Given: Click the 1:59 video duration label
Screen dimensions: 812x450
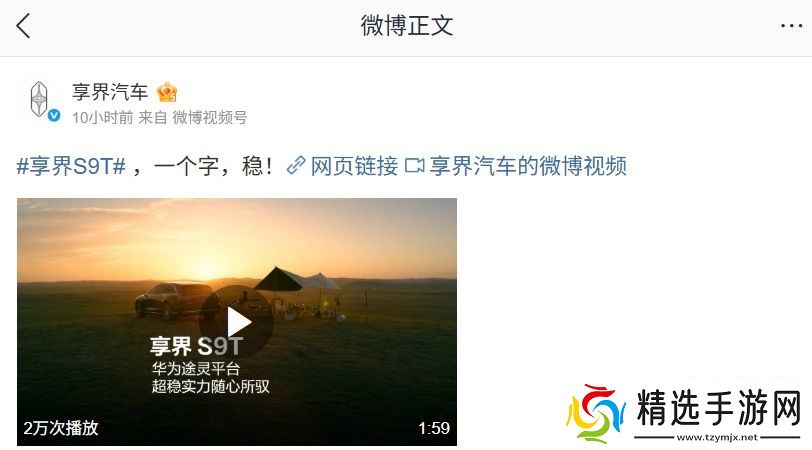Looking at the screenshot, I should click(434, 428).
